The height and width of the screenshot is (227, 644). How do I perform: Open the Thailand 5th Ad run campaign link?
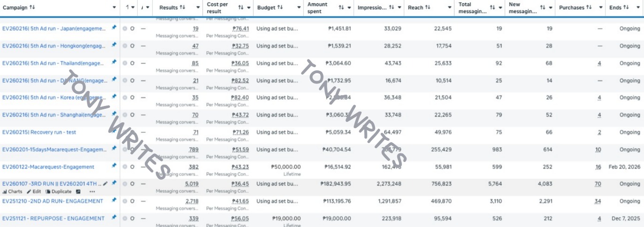coord(54,63)
